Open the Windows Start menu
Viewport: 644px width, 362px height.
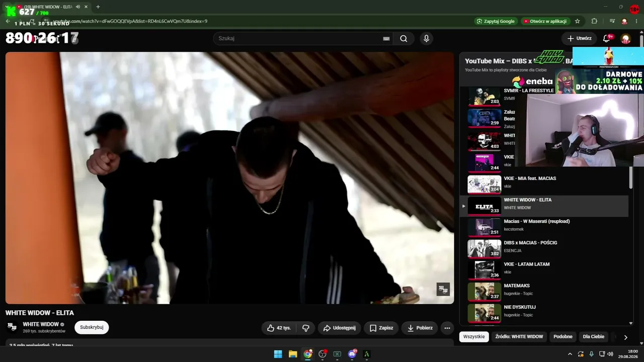coord(278,354)
